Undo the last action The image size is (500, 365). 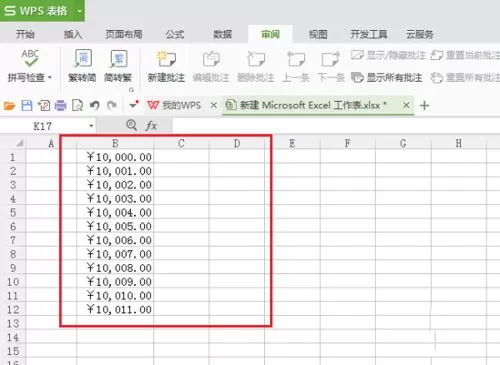95,106
